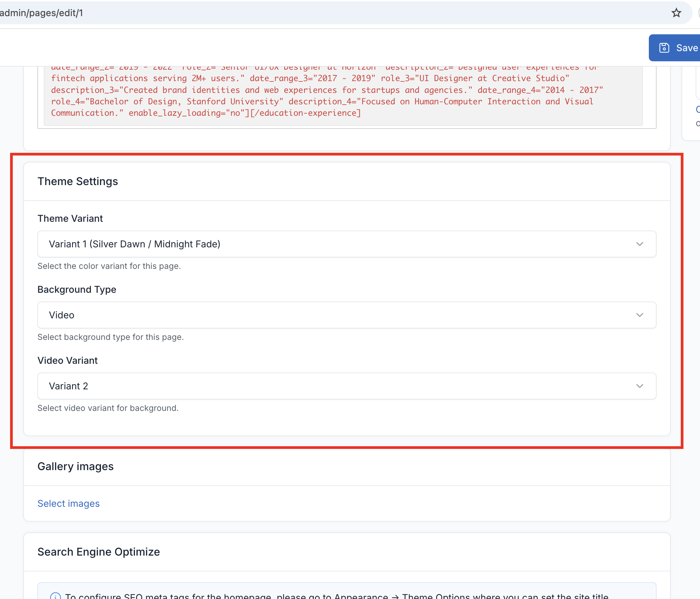700x599 pixels.
Task: Click the Video Variant chevron arrow
Action: pyautogui.click(x=639, y=386)
